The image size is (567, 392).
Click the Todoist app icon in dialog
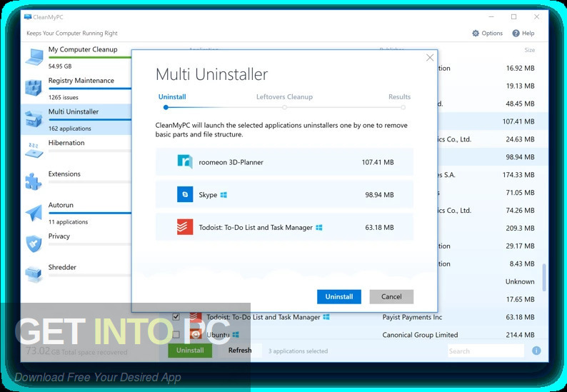[185, 227]
